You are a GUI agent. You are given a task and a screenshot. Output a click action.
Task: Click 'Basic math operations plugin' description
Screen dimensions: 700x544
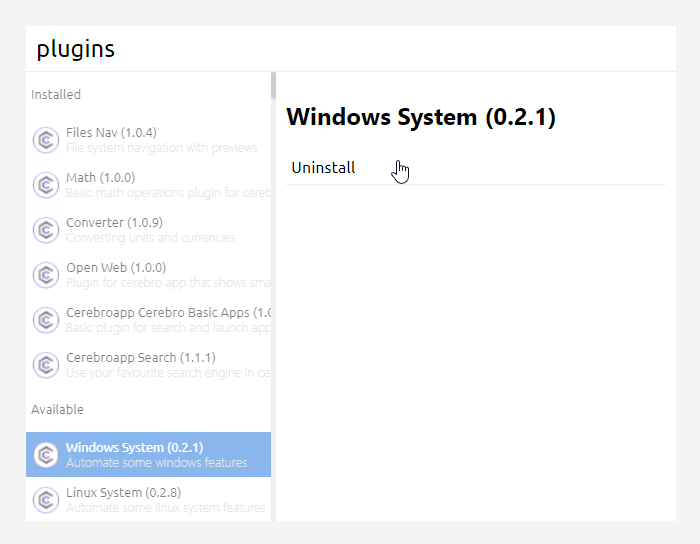pyautogui.click(x=168, y=193)
